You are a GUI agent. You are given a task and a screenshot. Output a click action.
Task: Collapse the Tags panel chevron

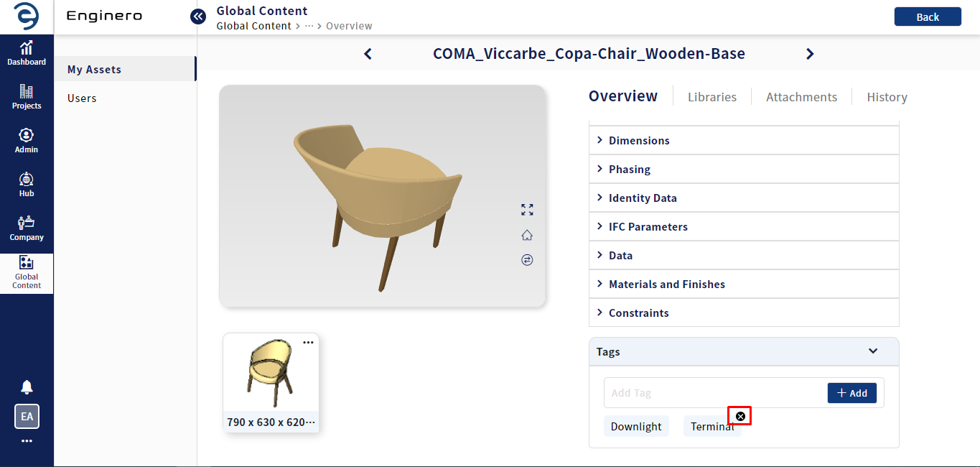point(873,351)
